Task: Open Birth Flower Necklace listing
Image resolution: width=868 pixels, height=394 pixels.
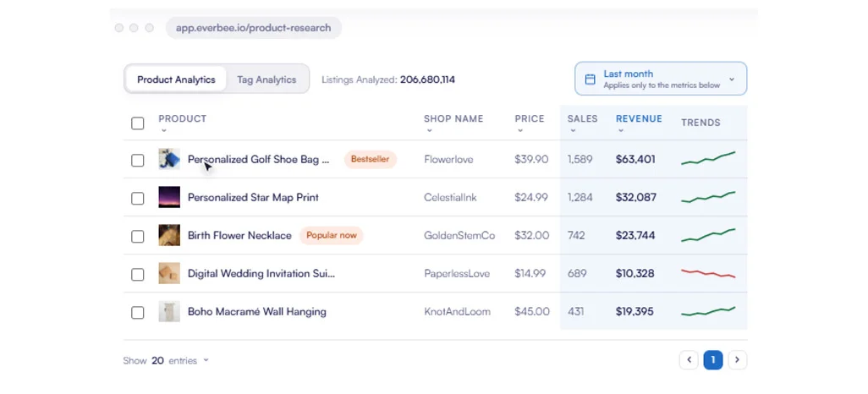Action: 239,236
